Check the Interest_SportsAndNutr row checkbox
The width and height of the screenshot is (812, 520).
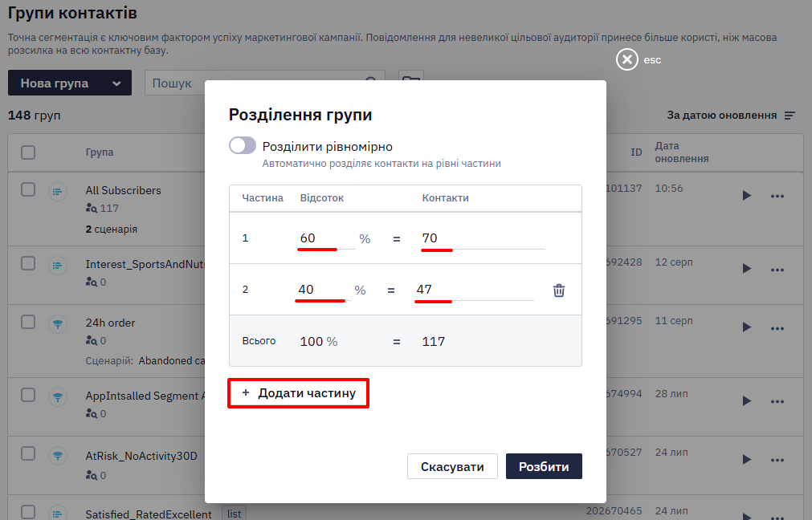click(x=28, y=263)
